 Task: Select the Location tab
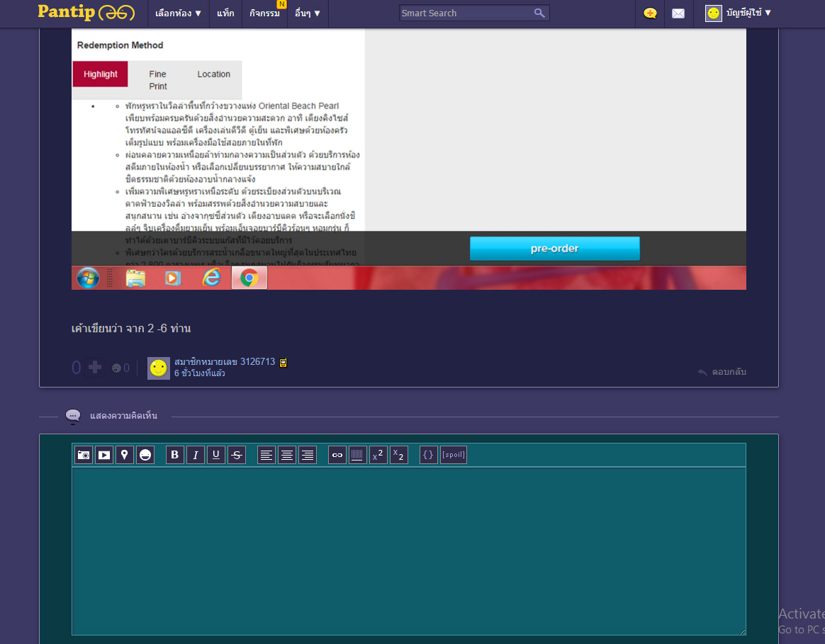[213, 74]
